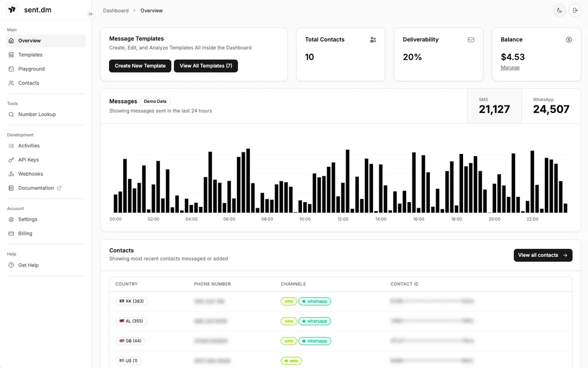Viewport: 588px width, 368px height.
Task: Click the whatsapp tag in the XK row
Action: pyautogui.click(x=315, y=301)
